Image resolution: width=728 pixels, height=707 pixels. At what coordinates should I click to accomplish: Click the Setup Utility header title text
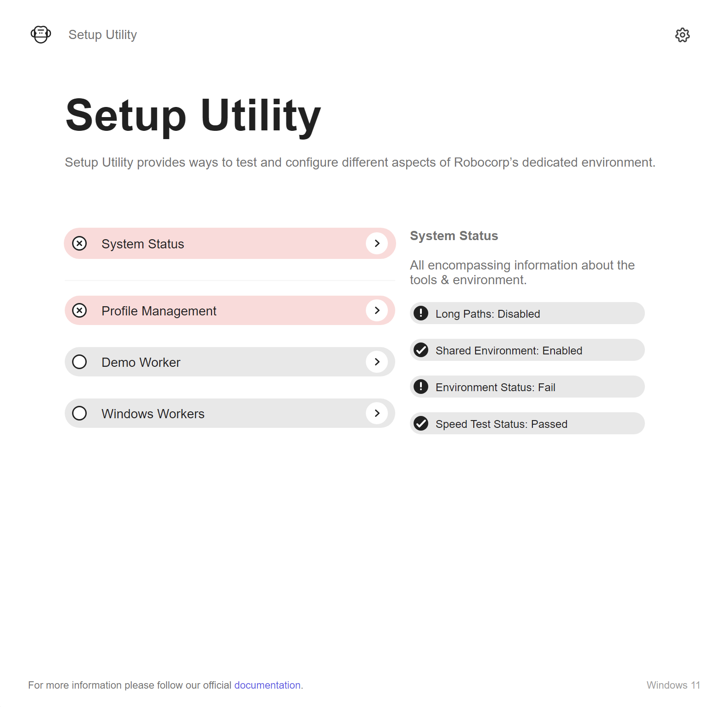(x=103, y=35)
